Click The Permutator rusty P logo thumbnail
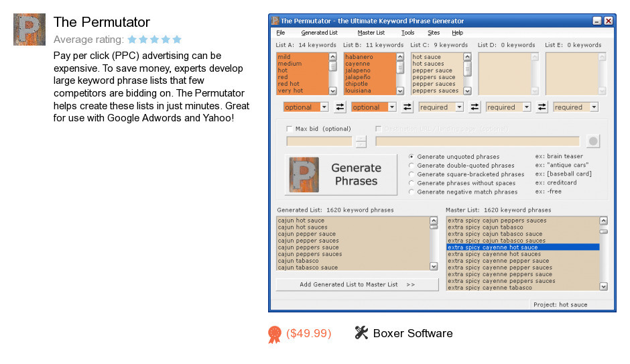Viewport: 630px width, 364px height. click(29, 29)
